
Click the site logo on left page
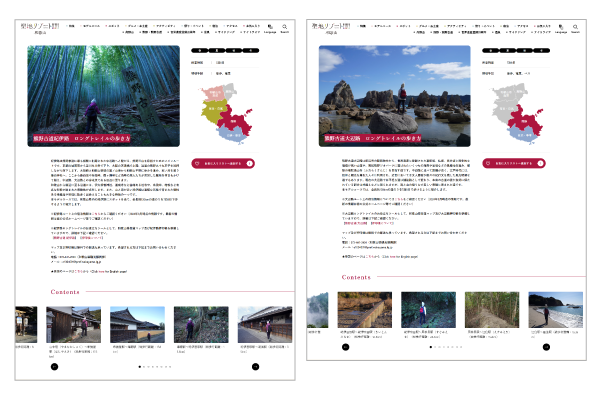click(x=45, y=26)
